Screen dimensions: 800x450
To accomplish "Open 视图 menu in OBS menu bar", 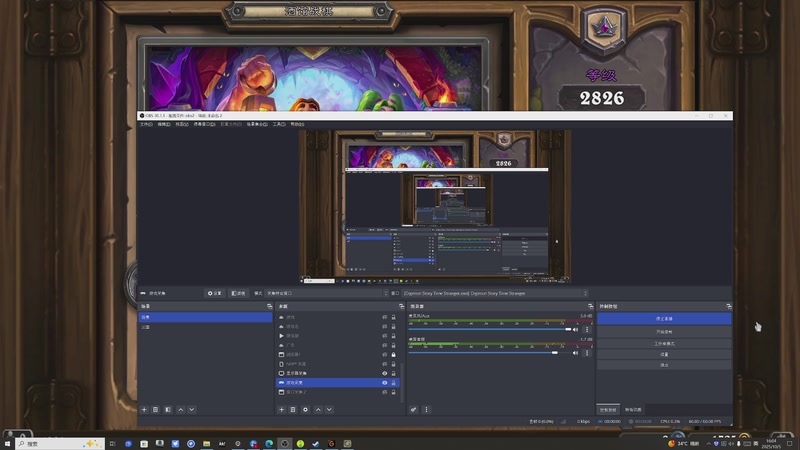I will coord(182,124).
